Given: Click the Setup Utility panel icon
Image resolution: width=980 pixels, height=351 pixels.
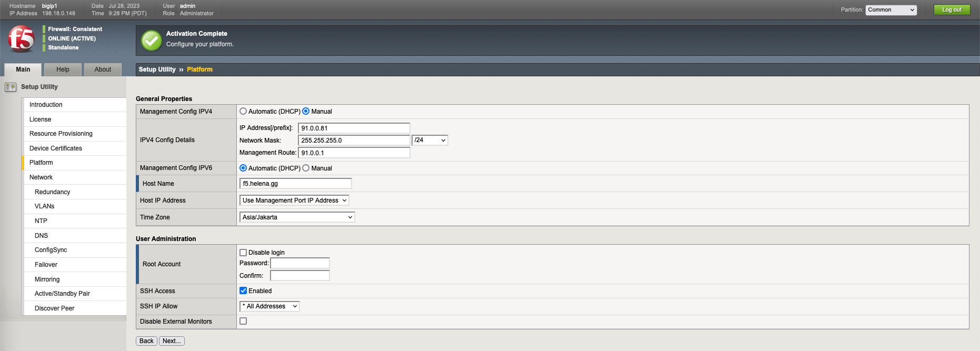Looking at the screenshot, I should [10, 87].
